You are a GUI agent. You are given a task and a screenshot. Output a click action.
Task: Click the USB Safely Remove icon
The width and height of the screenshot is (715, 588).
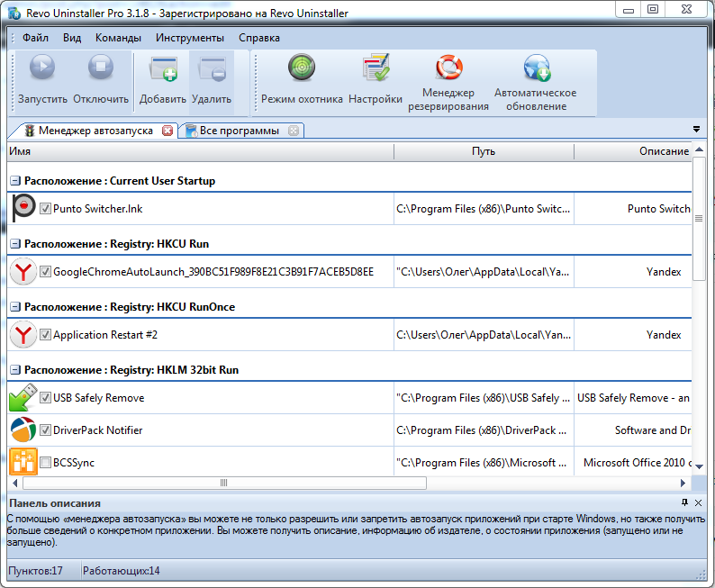[x=23, y=397]
